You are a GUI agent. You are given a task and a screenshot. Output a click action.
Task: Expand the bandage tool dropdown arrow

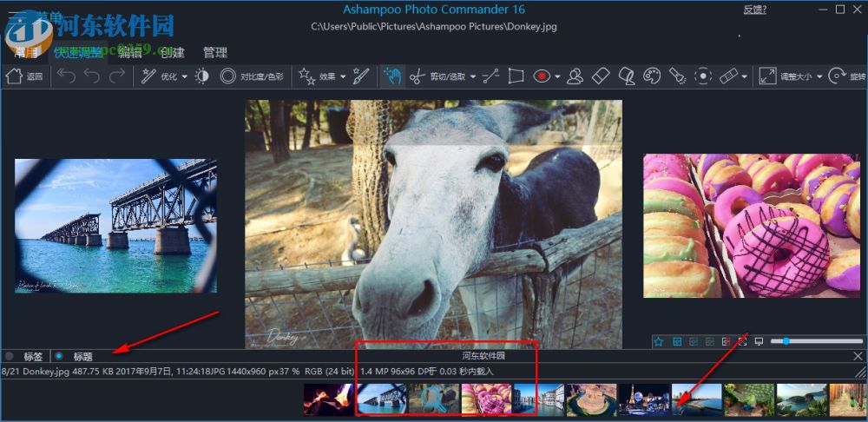(x=745, y=76)
